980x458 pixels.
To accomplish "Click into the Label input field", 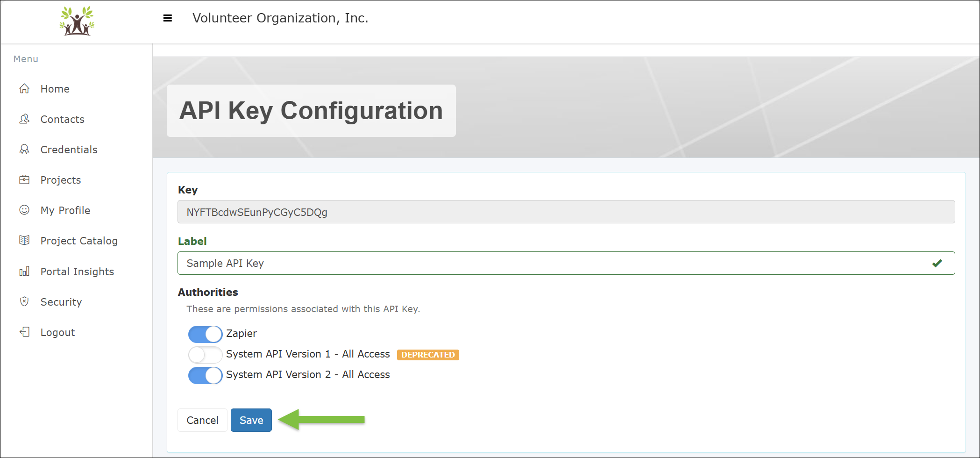I will point(566,263).
